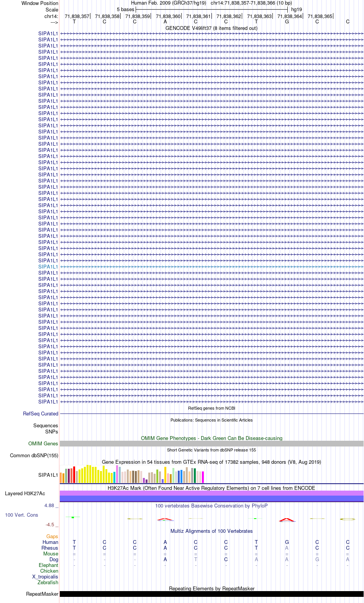Click the 'G' base in the Human row
Screen dimensions: 364x603
(x=287, y=542)
